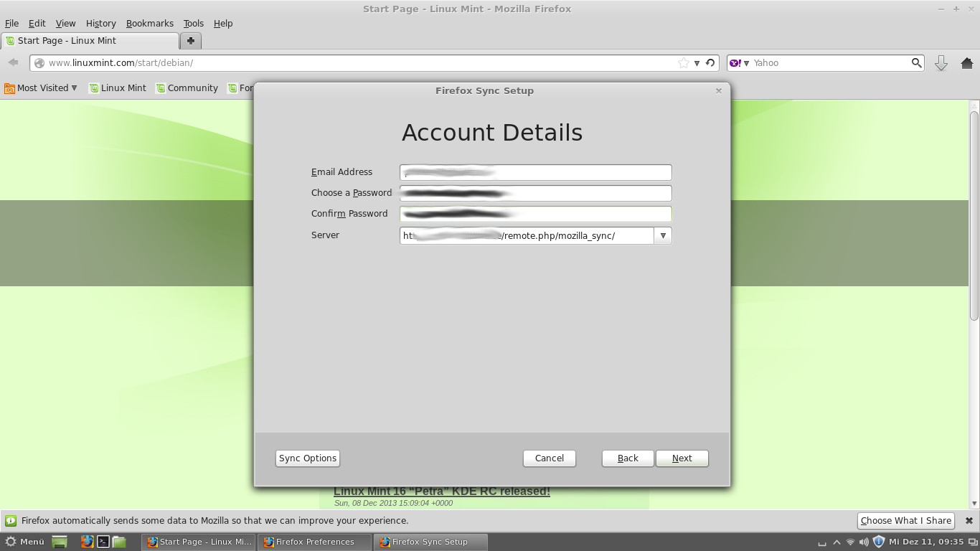
Task: Click the Email Address input field
Action: pyautogui.click(x=535, y=172)
